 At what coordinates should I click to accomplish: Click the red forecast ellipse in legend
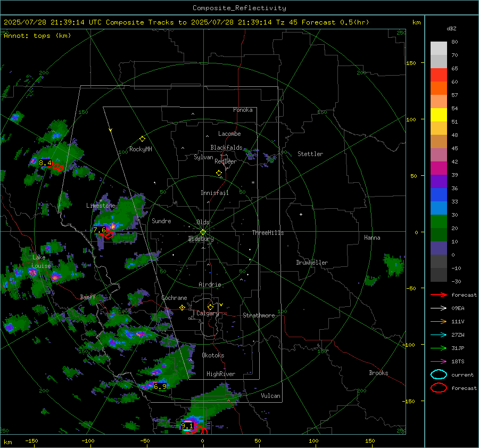tap(439, 388)
